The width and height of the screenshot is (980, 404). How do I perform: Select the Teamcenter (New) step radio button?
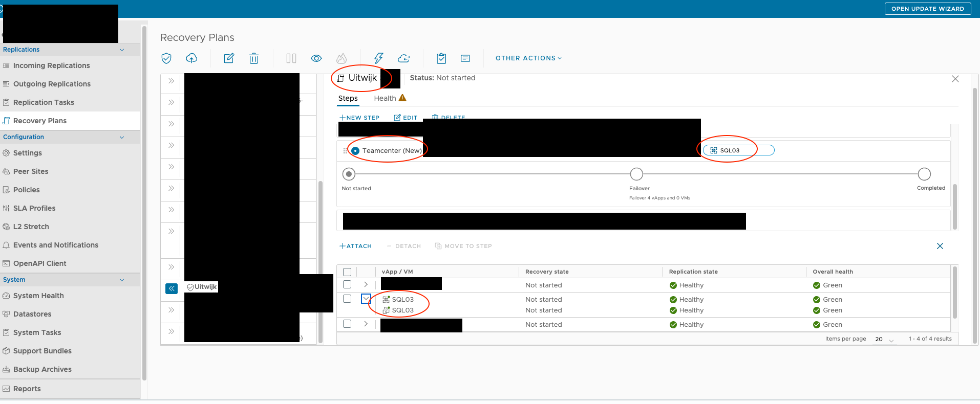click(x=355, y=151)
